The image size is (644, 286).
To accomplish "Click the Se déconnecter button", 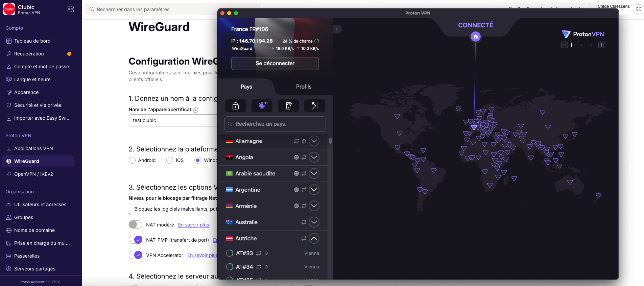I will click(x=275, y=64).
